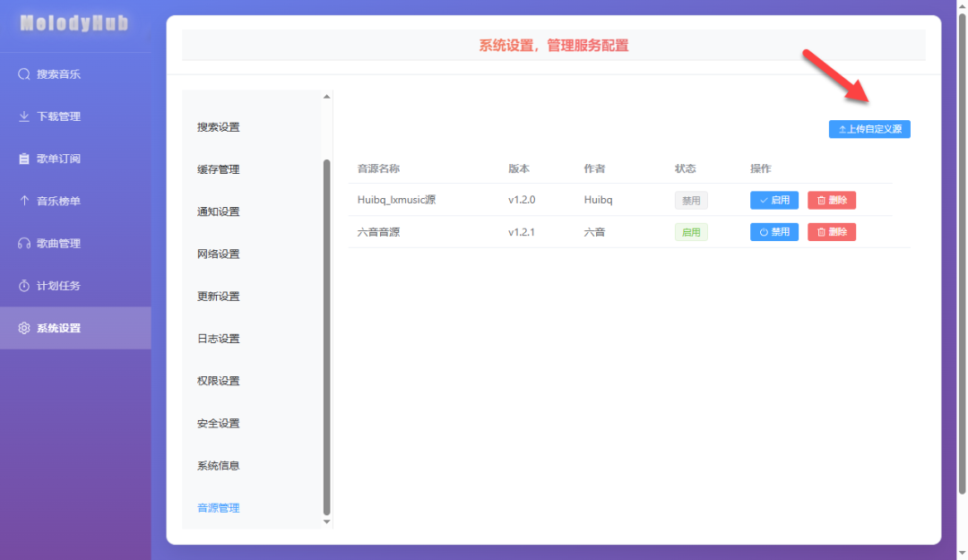Disable the 六音音源 source
This screenshot has width=968, height=560.
click(774, 232)
